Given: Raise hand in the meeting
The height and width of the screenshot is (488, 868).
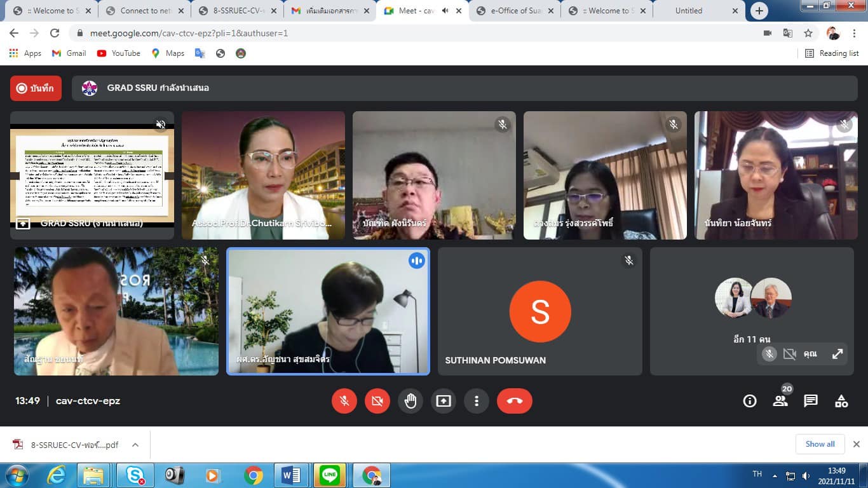Looking at the screenshot, I should (410, 401).
